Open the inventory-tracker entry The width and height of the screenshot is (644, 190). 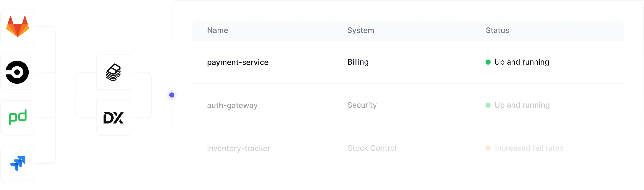238,148
